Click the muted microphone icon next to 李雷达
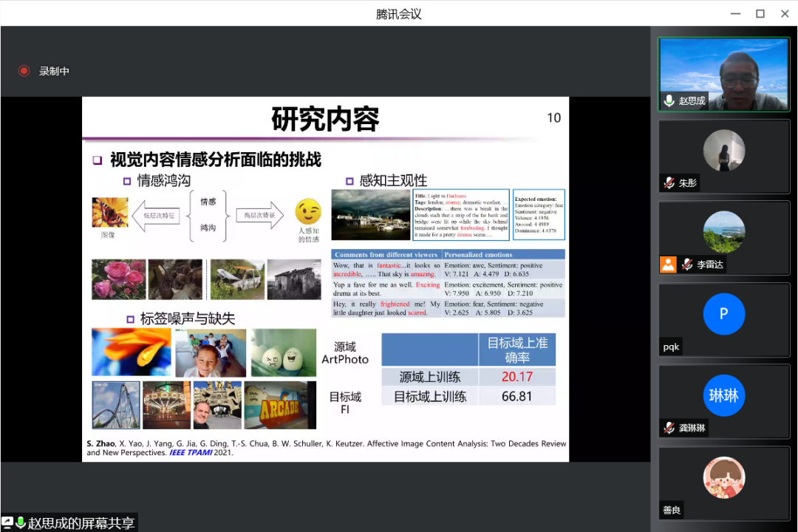This screenshot has width=798, height=532. tap(686, 265)
